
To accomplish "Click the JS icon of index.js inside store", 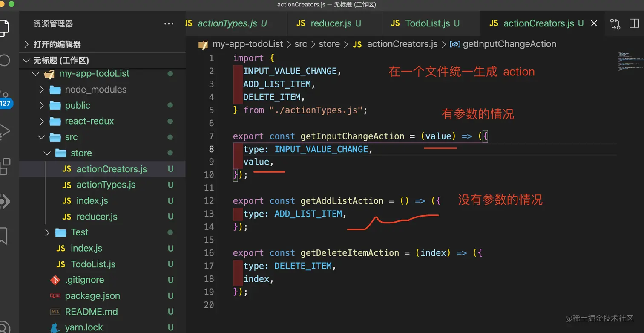I will click(x=67, y=201).
